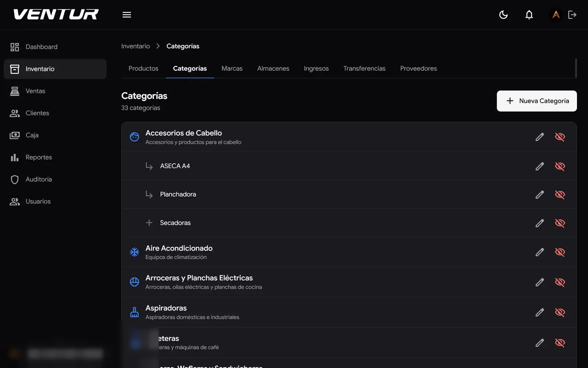The width and height of the screenshot is (588, 368).
Task: Click the Aire Acondicionado snowflake icon
Action: 135,252
